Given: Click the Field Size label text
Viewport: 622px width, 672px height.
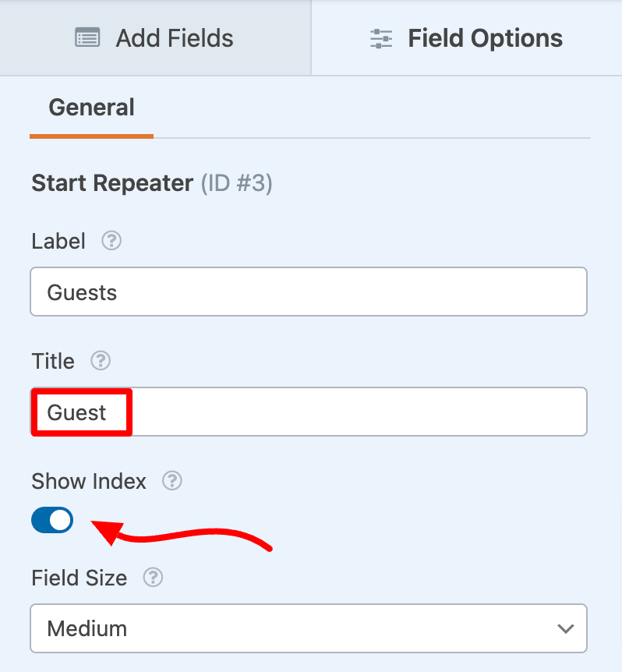Looking at the screenshot, I should 80,578.
